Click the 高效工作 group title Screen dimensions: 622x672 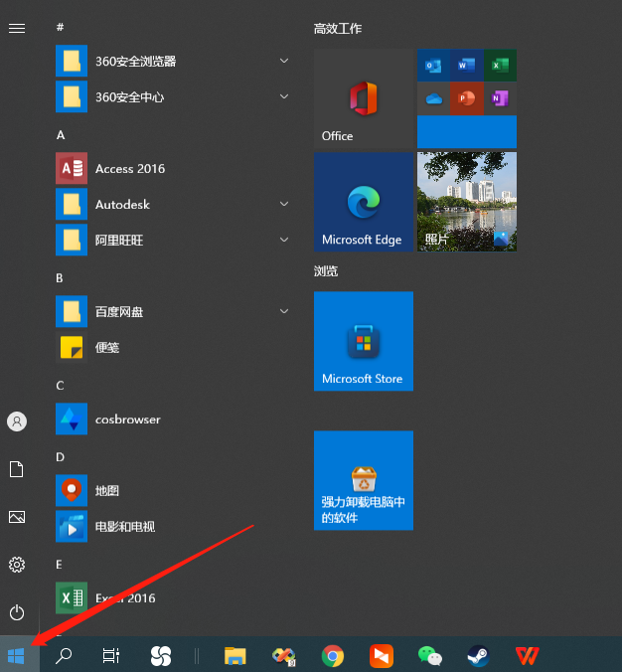338,29
